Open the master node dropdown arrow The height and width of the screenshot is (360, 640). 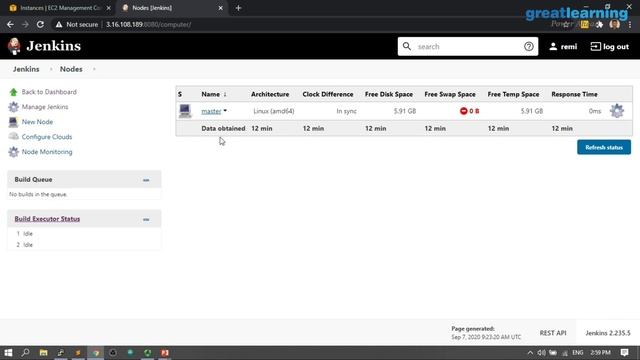(x=225, y=111)
